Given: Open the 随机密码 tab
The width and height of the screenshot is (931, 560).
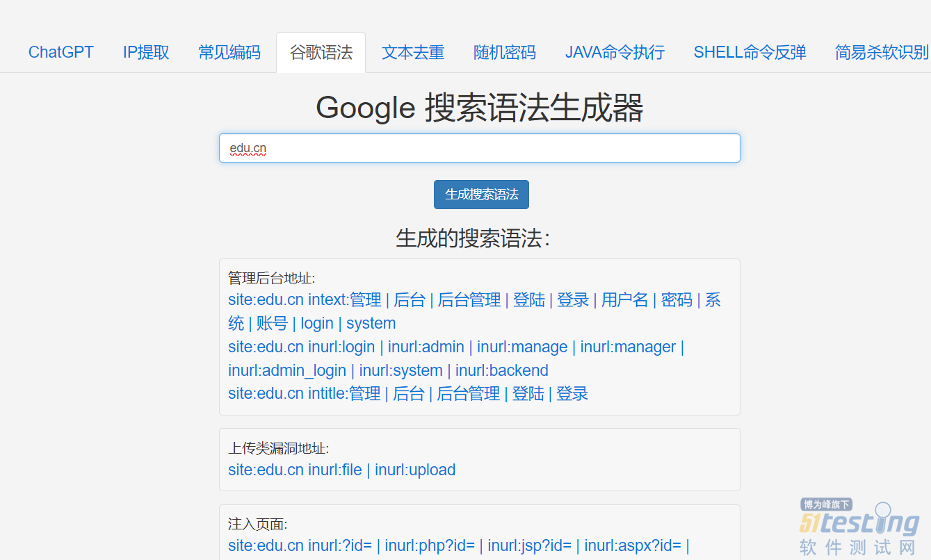Looking at the screenshot, I should pos(504,52).
